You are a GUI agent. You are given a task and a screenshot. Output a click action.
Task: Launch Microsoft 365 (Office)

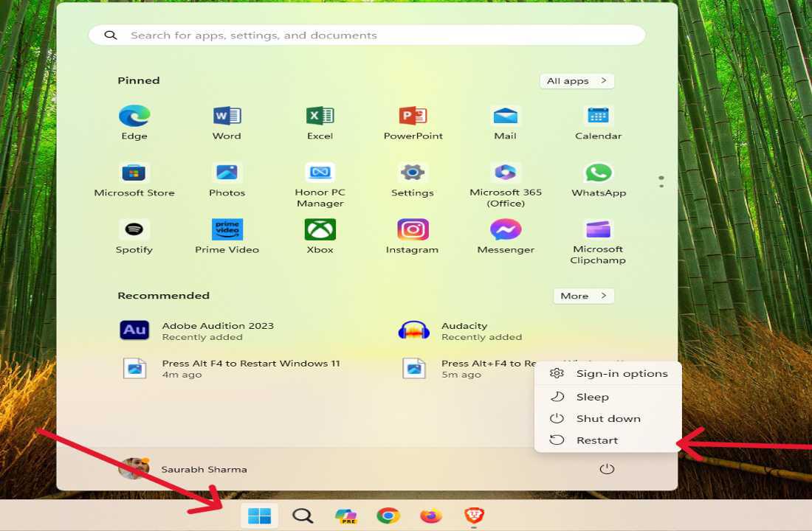(x=506, y=185)
